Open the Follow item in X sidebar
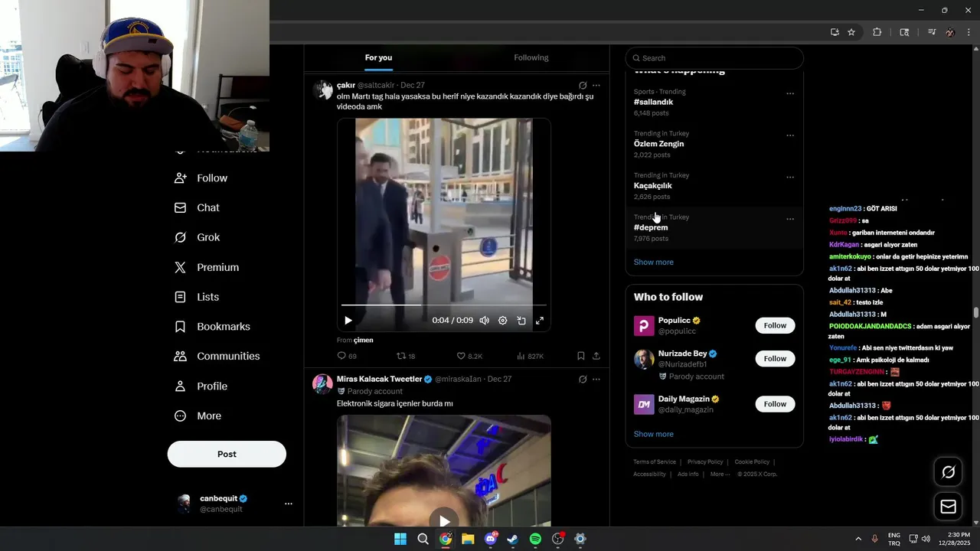This screenshot has height=551, width=980. coord(201,178)
